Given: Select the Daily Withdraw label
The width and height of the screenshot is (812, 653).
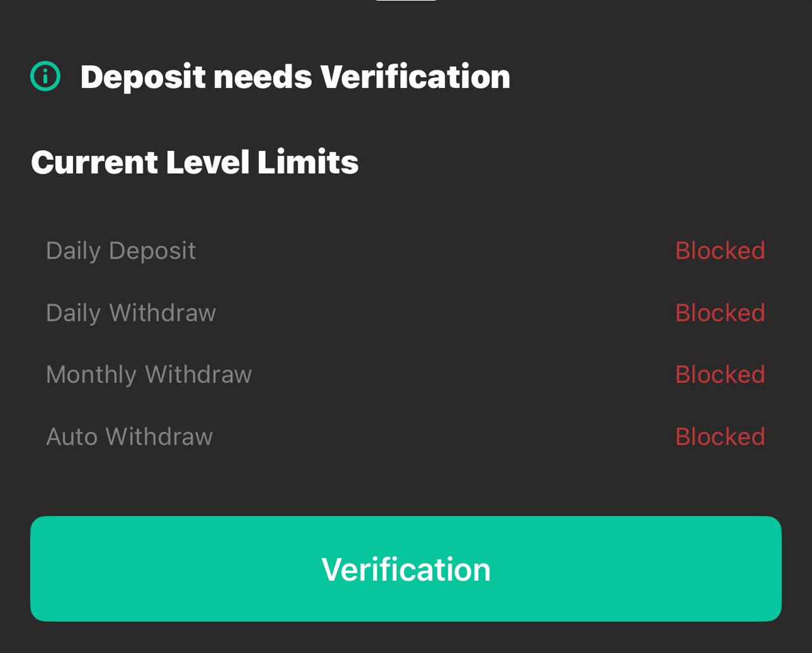Looking at the screenshot, I should point(131,313).
